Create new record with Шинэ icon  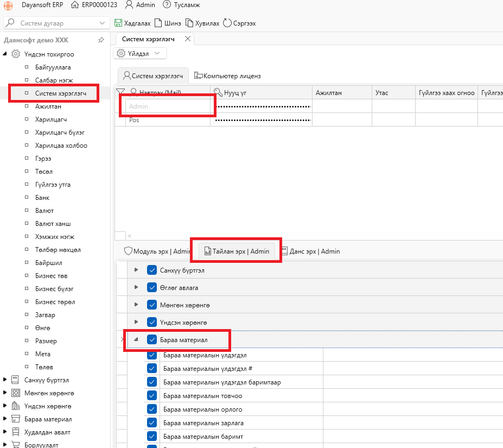158,23
